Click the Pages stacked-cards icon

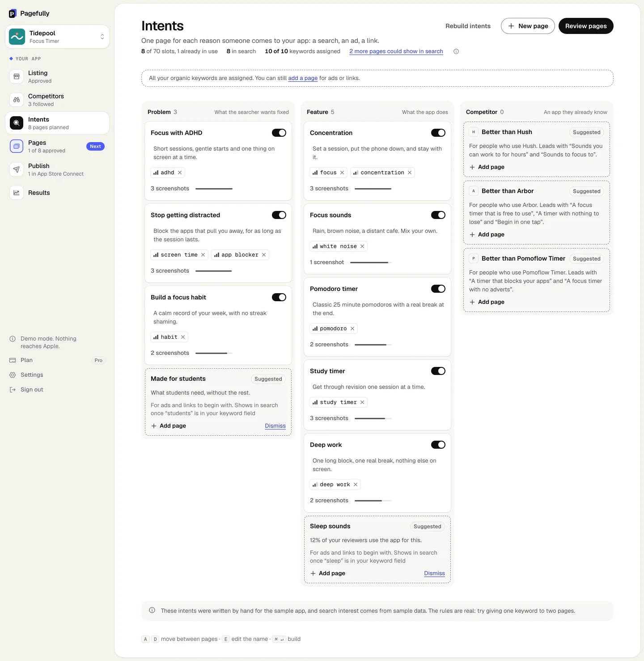point(17,146)
